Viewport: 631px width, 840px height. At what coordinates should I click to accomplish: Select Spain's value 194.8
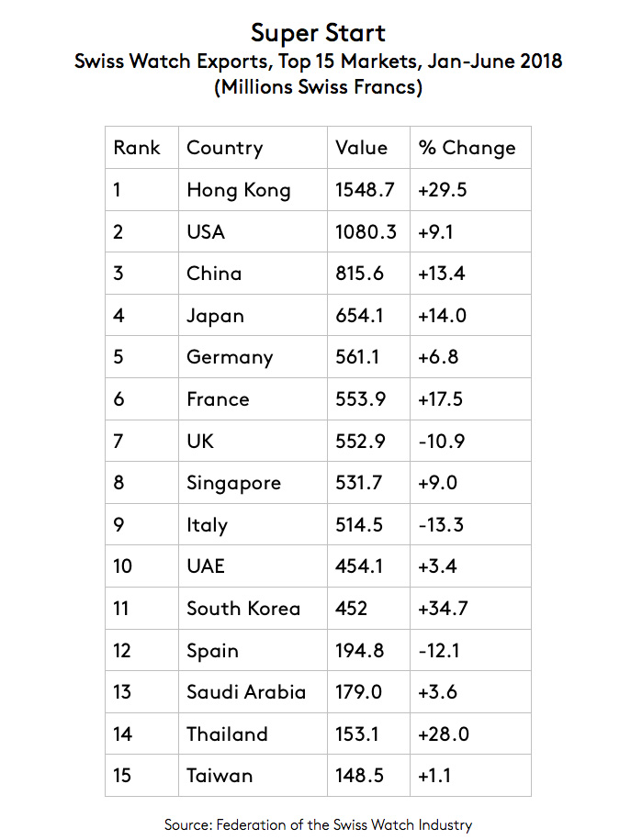pos(359,651)
